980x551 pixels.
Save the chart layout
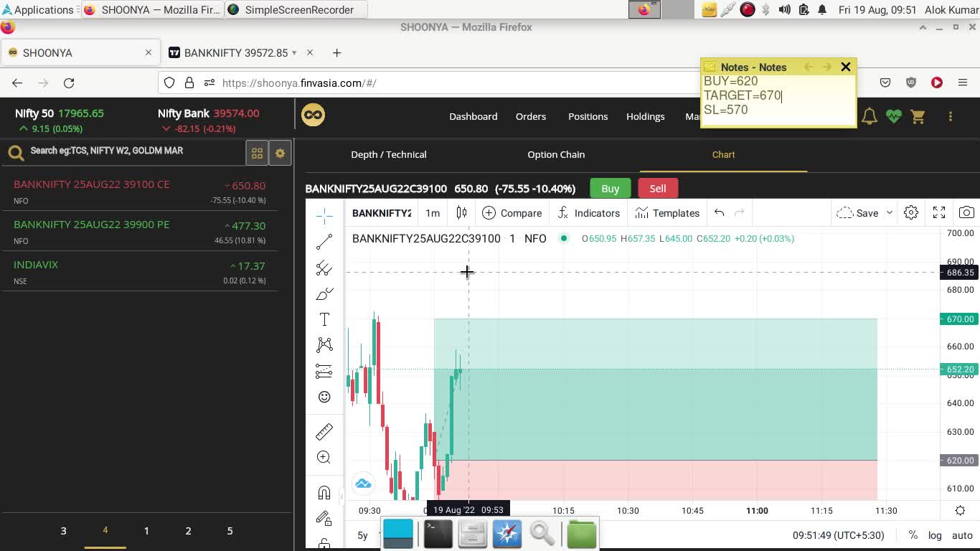click(858, 213)
